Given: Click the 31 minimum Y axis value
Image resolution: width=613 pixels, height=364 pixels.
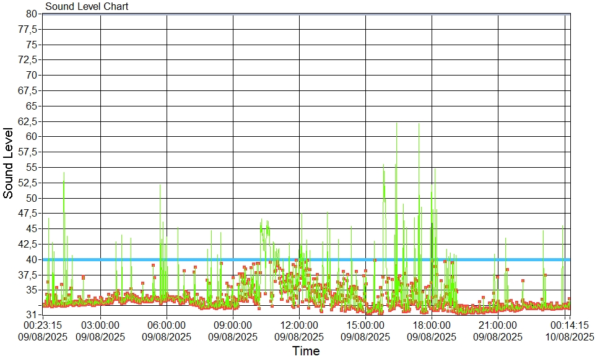Looking at the screenshot, I should 32,314.
